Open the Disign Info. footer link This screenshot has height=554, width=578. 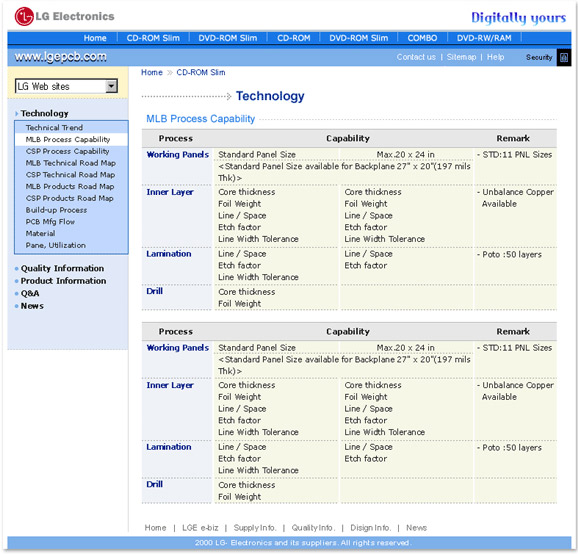[370, 528]
